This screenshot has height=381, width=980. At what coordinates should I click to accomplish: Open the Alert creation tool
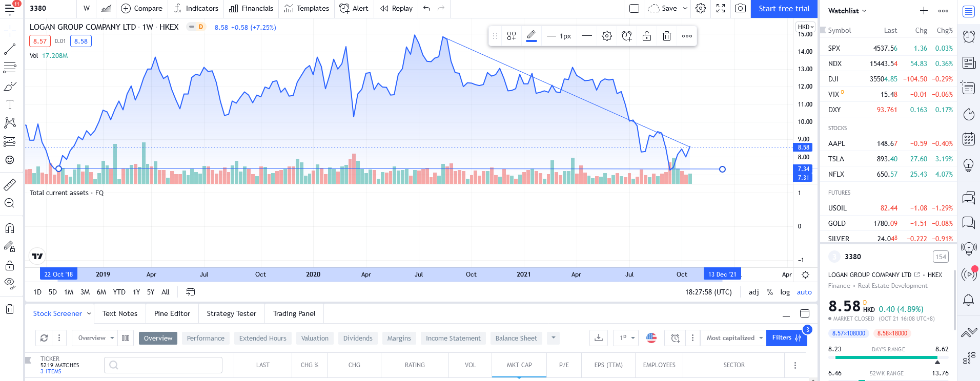pos(354,8)
